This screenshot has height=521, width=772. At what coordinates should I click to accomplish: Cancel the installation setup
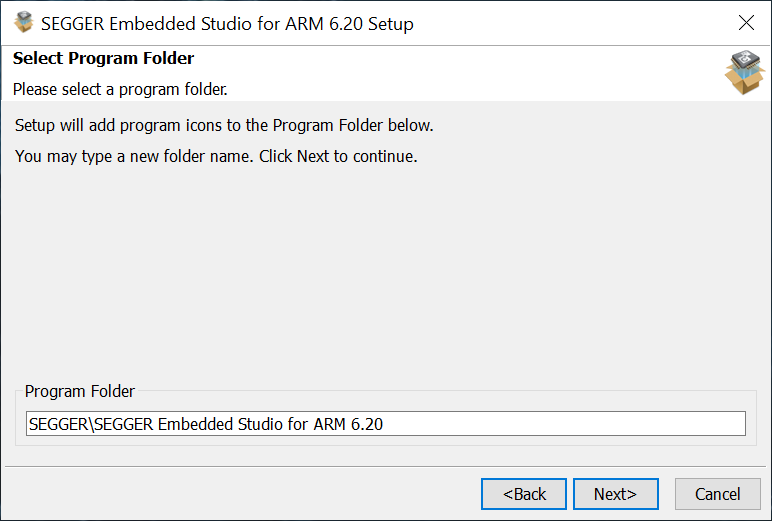(717, 494)
